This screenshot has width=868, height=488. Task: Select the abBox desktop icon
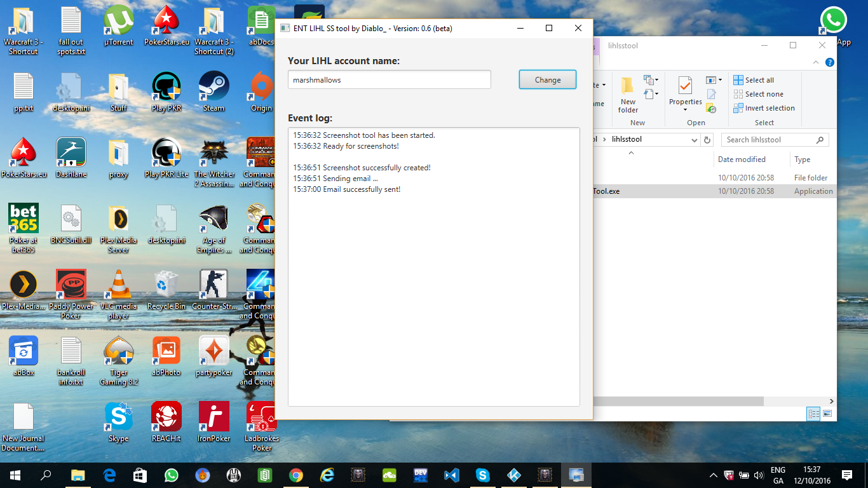point(24,356)
